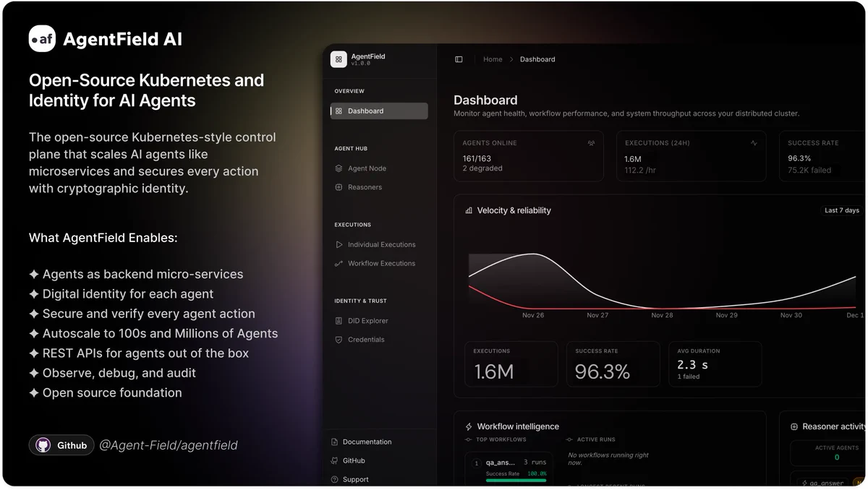Click the qa_ans success rate progress bar
Image resolution: width=868 pixels, height=490 pixels.
pos(516,480)
